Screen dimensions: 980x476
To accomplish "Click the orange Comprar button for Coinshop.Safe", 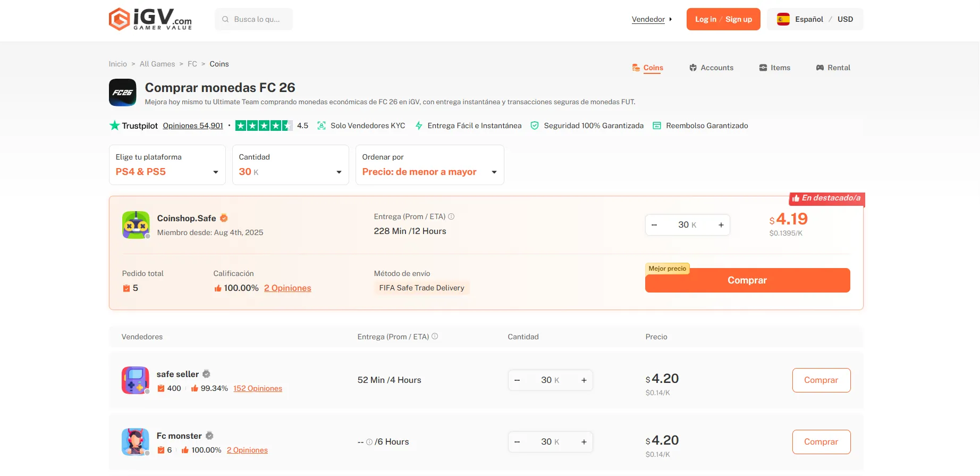I will click(x=748, y=280).
